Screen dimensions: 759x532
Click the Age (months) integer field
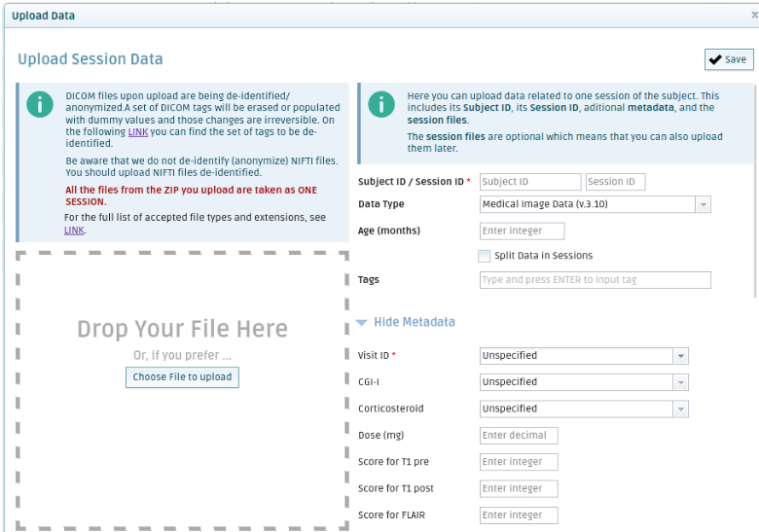[523, 231]
